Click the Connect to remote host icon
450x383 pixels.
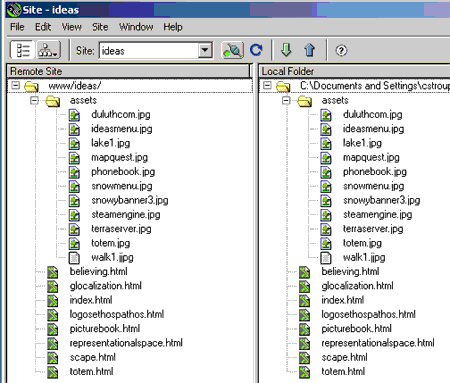point(233,50)
